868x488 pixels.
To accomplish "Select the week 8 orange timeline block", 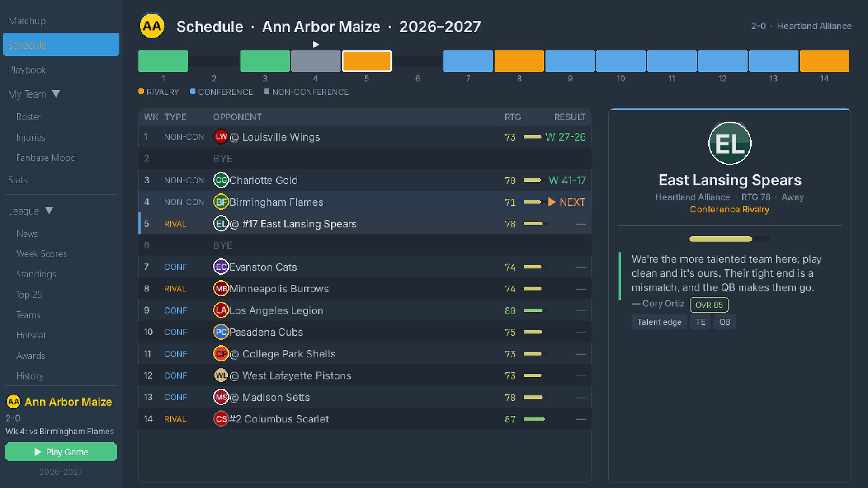I will 519,61.
